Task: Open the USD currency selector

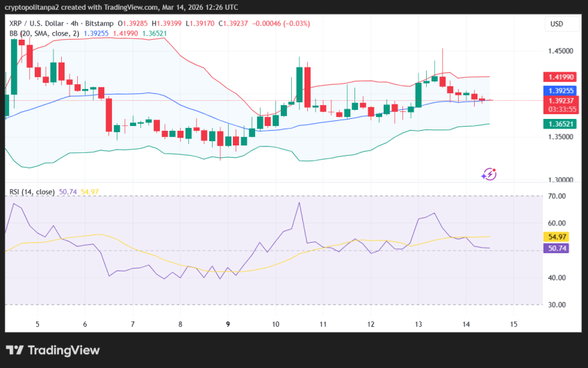Action: tap(557, 24)
